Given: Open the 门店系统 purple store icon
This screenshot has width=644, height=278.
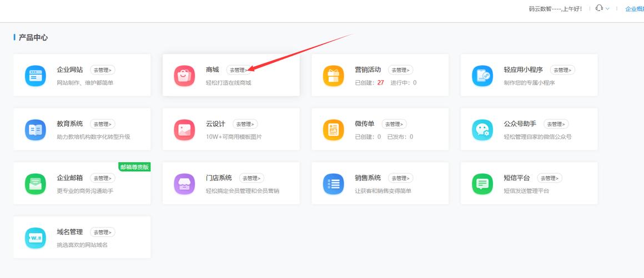Looking at the screenshot, I should tap(184, 184).
